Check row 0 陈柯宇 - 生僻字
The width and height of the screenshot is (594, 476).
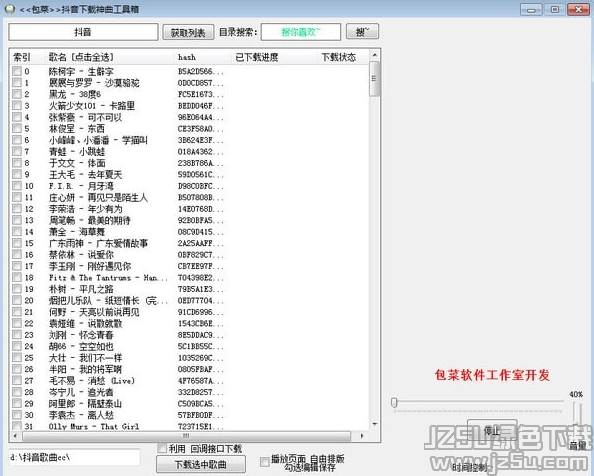click(x=17, y=71)
